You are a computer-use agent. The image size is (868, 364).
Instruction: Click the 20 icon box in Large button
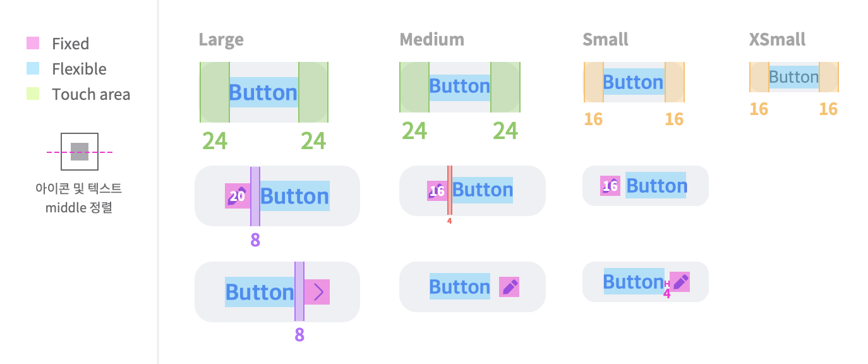pyautogui.click(x=238, y=196)
